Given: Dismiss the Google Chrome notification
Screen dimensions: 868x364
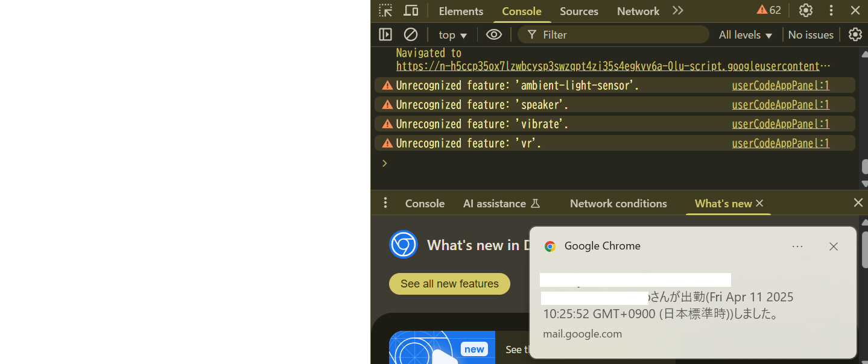Looking at the screenshot, I should (834, 246).
